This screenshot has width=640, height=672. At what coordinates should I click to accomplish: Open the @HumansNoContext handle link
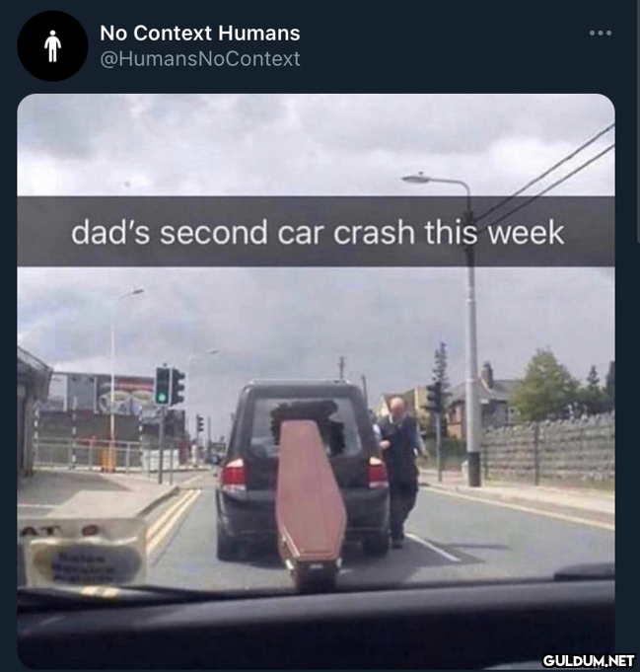point(200,59)
